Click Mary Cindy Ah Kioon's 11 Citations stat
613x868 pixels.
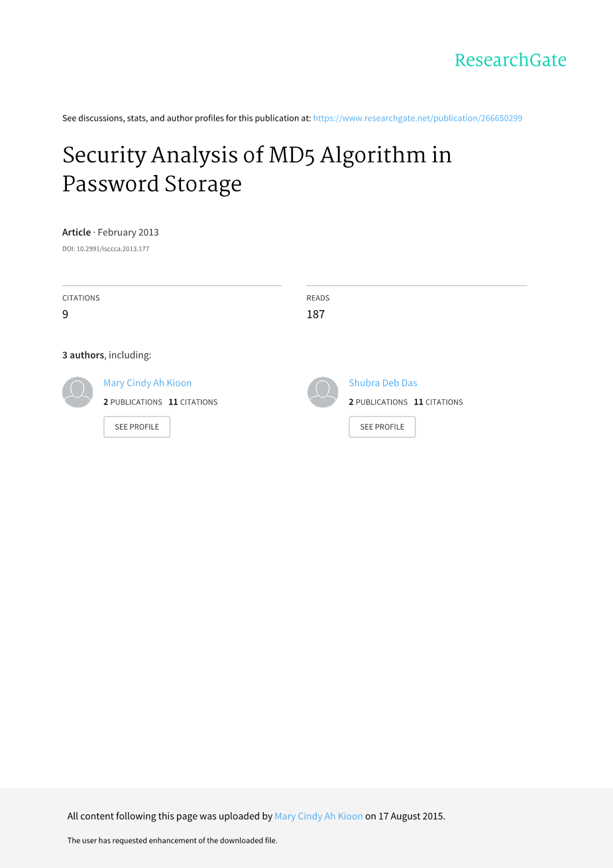click(193, 402)
